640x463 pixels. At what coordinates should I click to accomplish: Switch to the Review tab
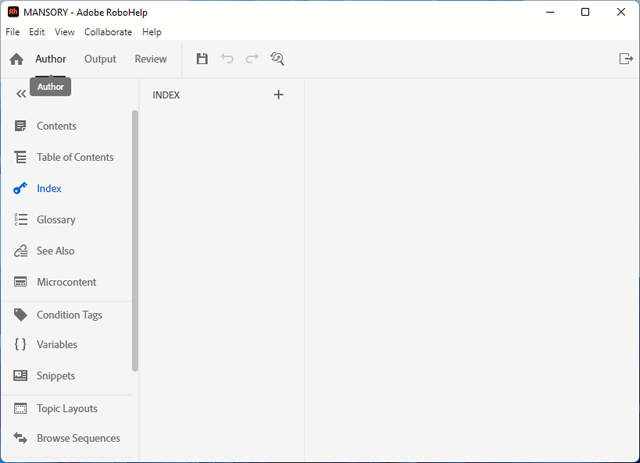pos(151,59)
